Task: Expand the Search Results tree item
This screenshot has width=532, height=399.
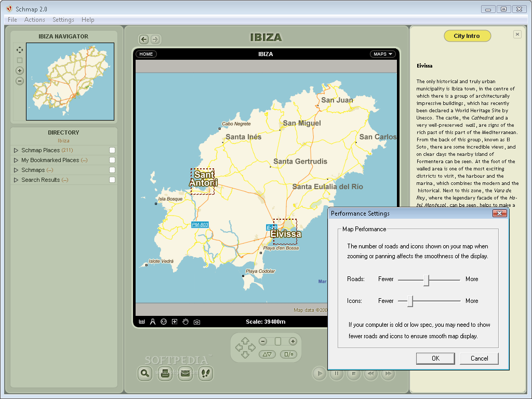Action: pyautogui.click(x=16, y=179)
